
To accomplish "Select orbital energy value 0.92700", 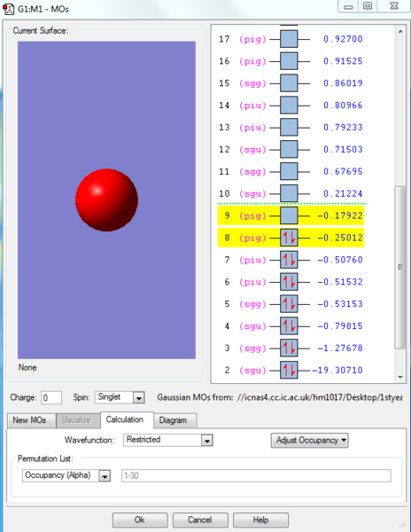I will pos(343,39).
